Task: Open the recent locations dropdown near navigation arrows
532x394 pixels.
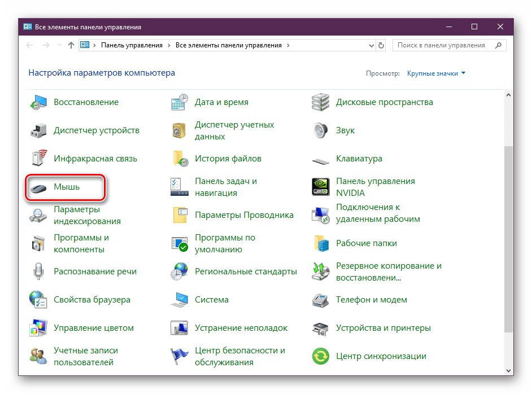Action: (x=58, y=45)
